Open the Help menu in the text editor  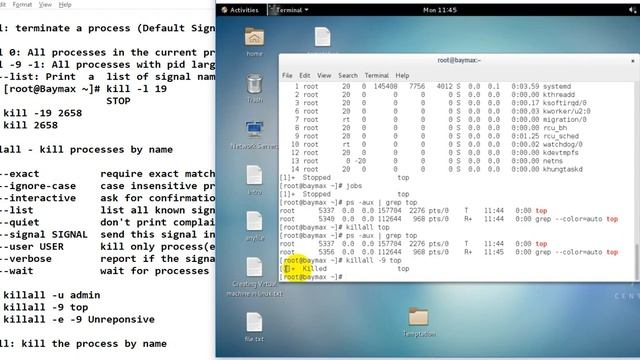tap(65, 4)
